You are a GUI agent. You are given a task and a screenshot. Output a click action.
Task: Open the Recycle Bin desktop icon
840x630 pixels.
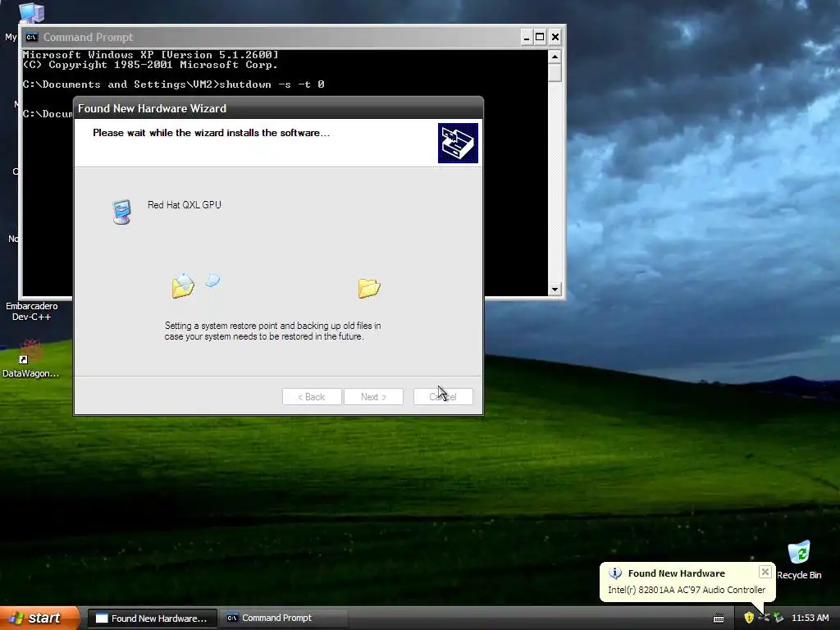pos(799,559)
